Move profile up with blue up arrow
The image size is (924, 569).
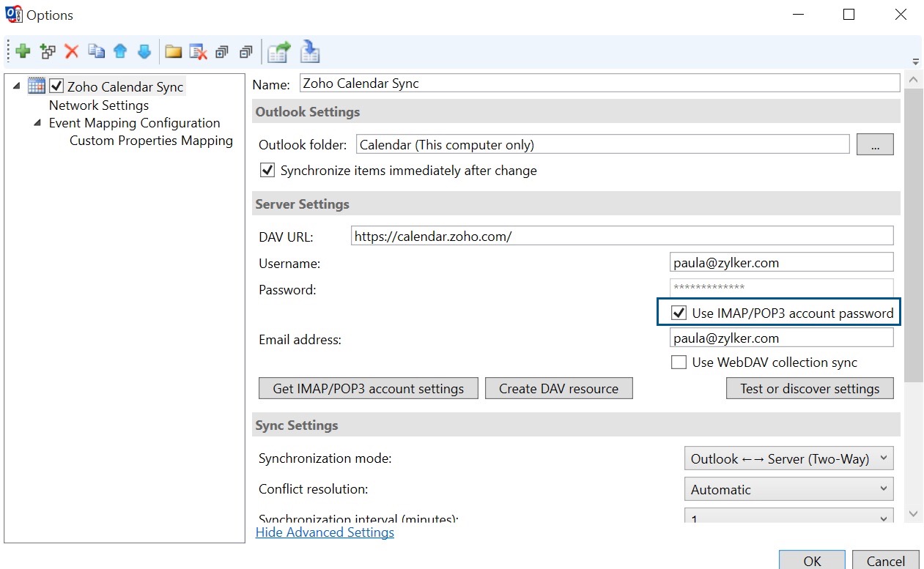click(120, 51)
